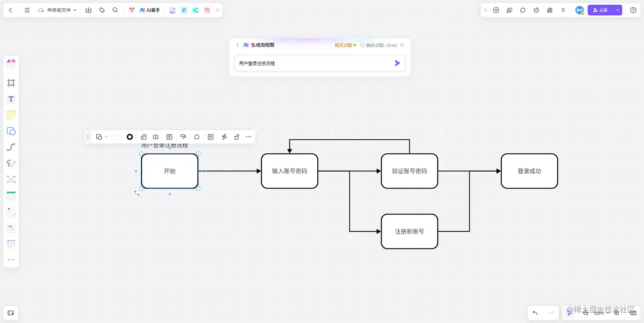The image size is (644, 323).
Task: Open floating toolbar more options ellipsis
Action: pyautogui.click(x=249, y=137)
